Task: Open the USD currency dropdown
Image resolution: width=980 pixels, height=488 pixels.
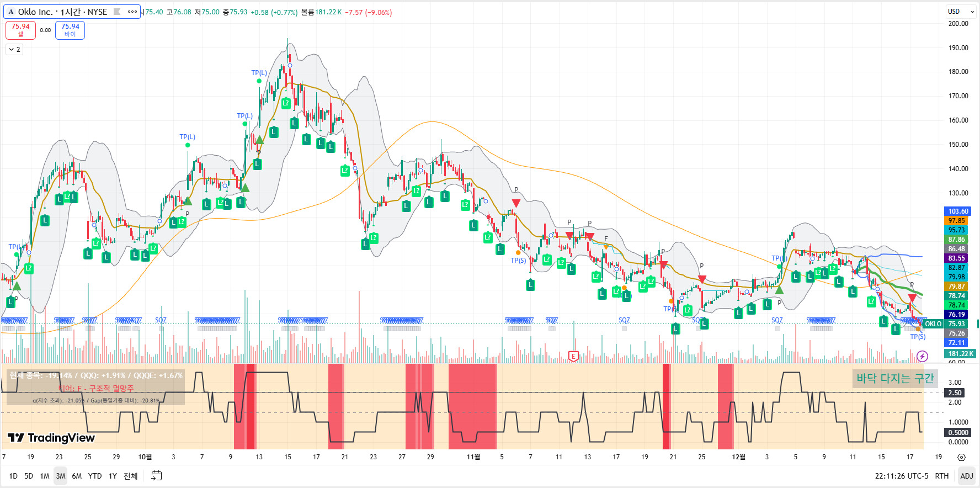Action: pyautogui.click(x=960, y=12)
